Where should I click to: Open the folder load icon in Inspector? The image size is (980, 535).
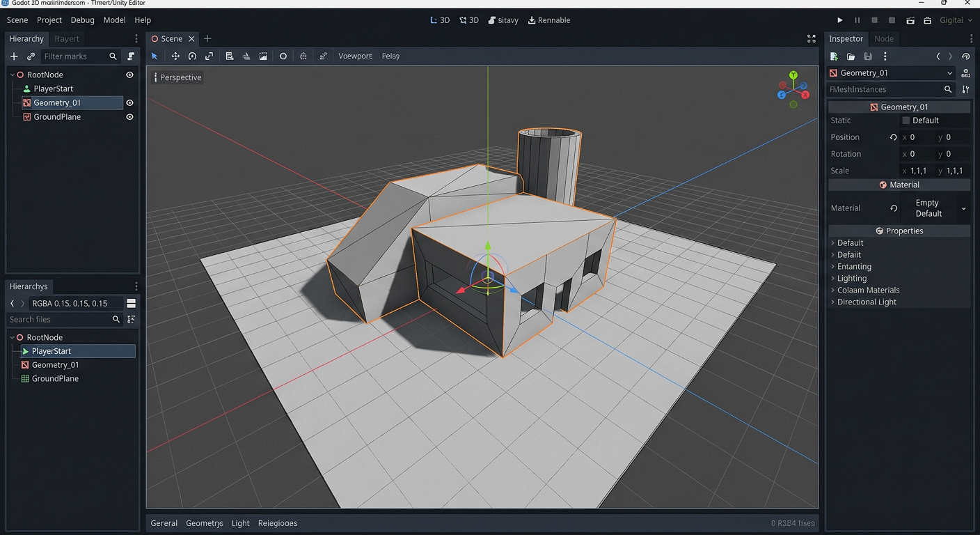point(851,56)
